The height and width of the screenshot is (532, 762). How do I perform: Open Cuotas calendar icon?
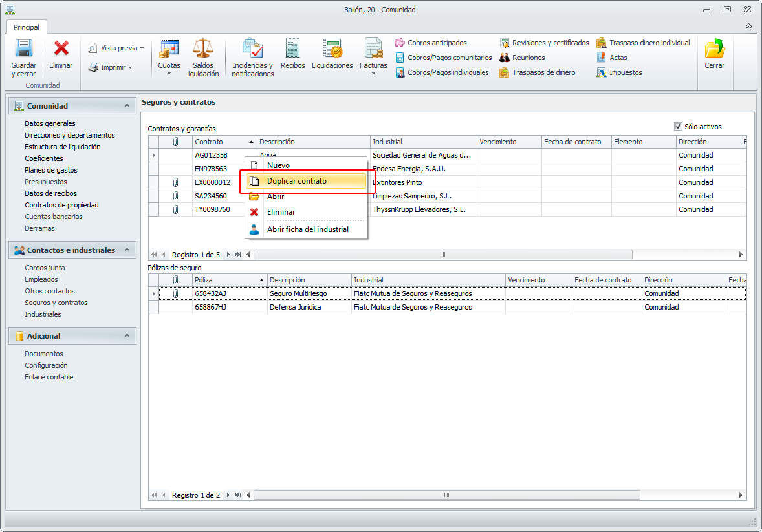tap(169, 48)
